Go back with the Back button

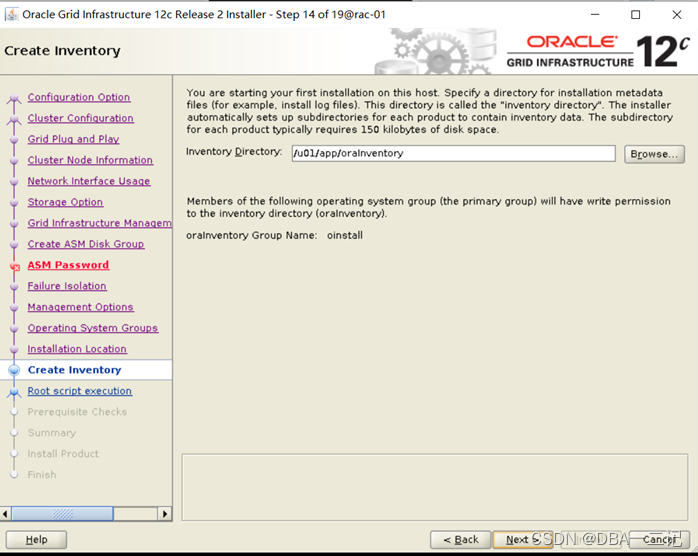tap(461, 540)
